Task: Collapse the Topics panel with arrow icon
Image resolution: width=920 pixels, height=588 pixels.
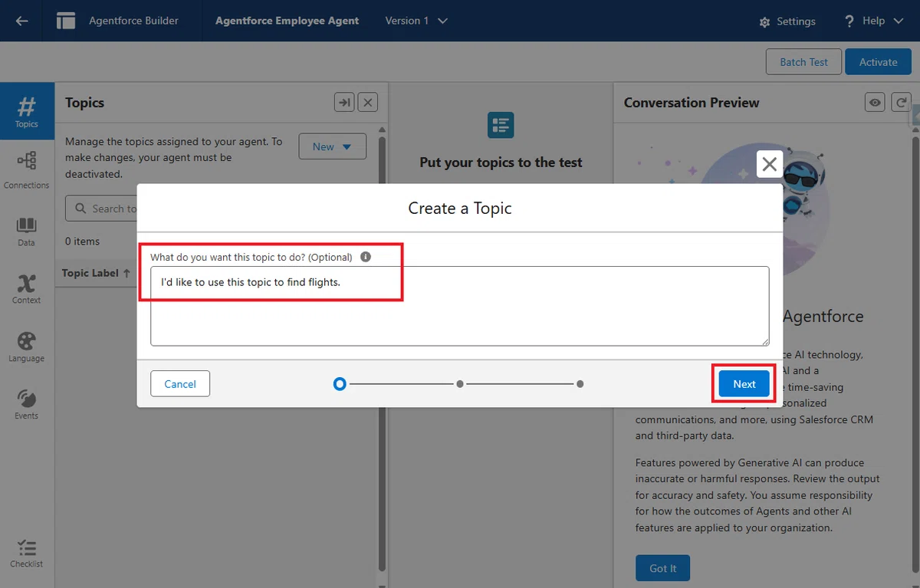Action: pyautogui.click(x=344, y=102)
